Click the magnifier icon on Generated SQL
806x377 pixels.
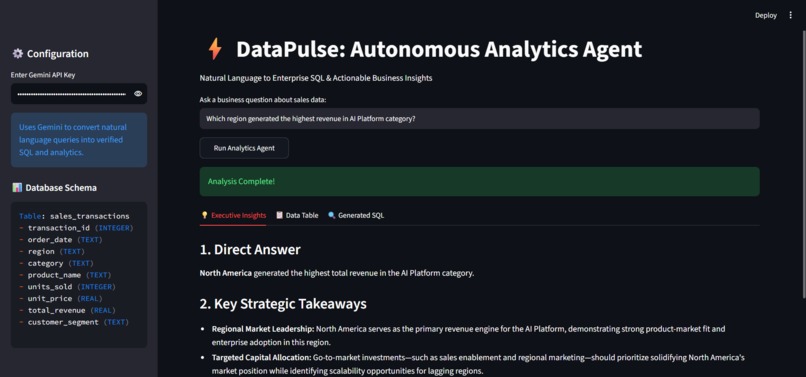332,216
